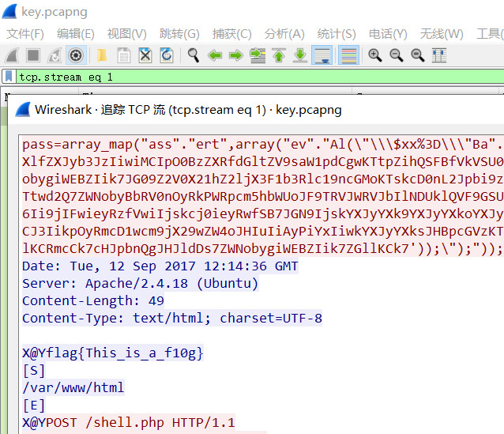Viewport: 504px width, 434px height.
Task: Go forward with the right green arrow
Action: (x=236, y=55)
